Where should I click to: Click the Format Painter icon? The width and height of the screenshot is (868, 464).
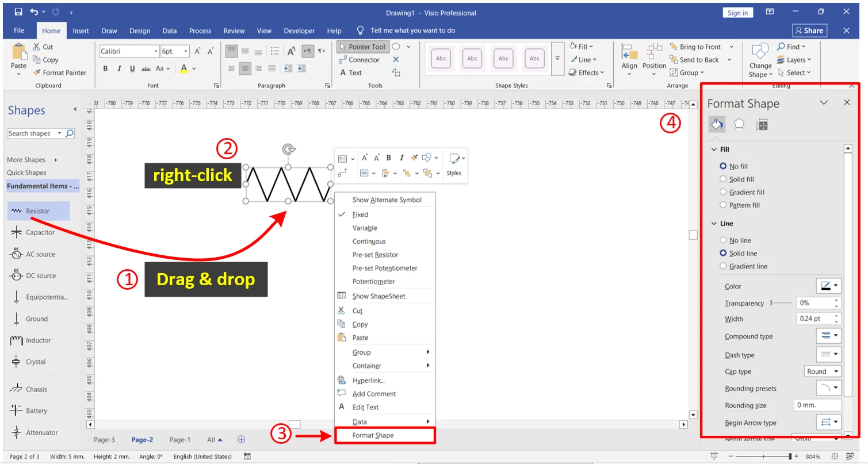point(37,73)
